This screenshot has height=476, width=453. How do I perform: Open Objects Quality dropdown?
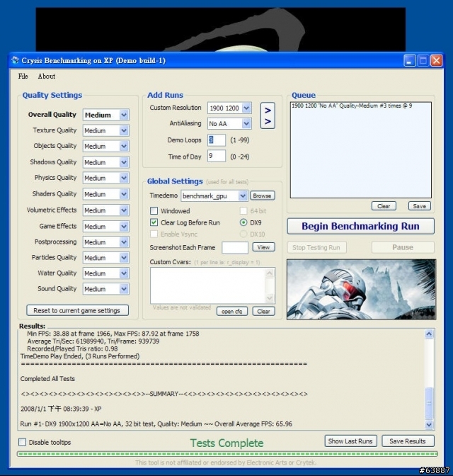tap(106, 147)
